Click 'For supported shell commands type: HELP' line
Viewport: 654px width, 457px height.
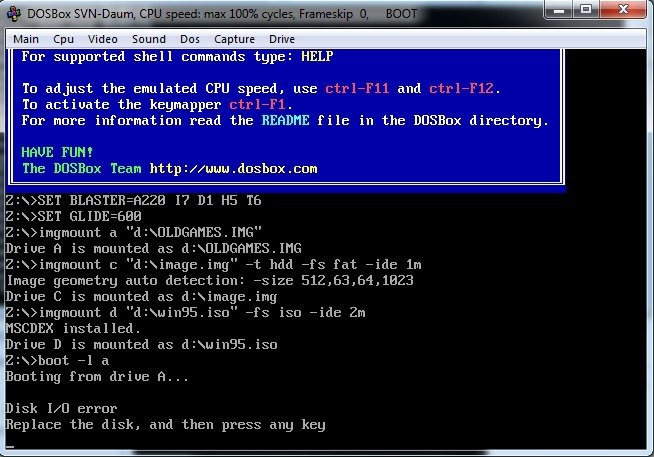pyautogui.click(x=177, y=56)
